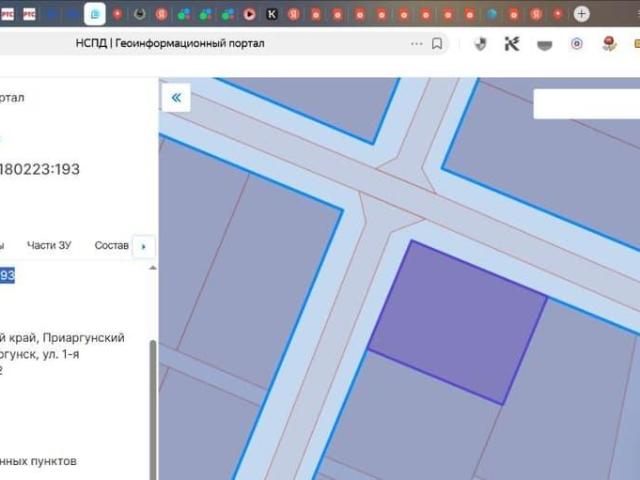Viewport: 640px width, 480px height.
Task: Open a new browser tab with plus button
Action: (581, 14)
